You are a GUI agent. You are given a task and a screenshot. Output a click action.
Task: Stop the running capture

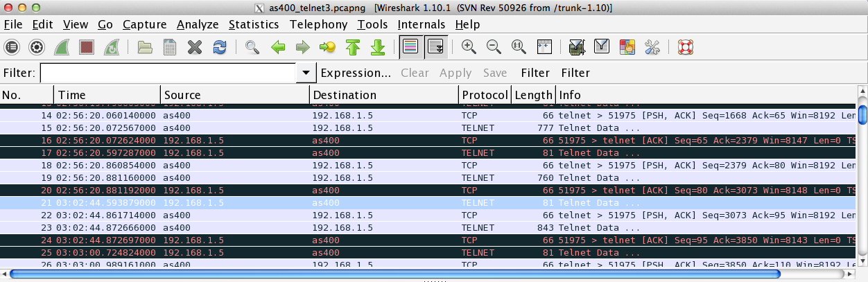pyautogui.click(x=87, y=47)
